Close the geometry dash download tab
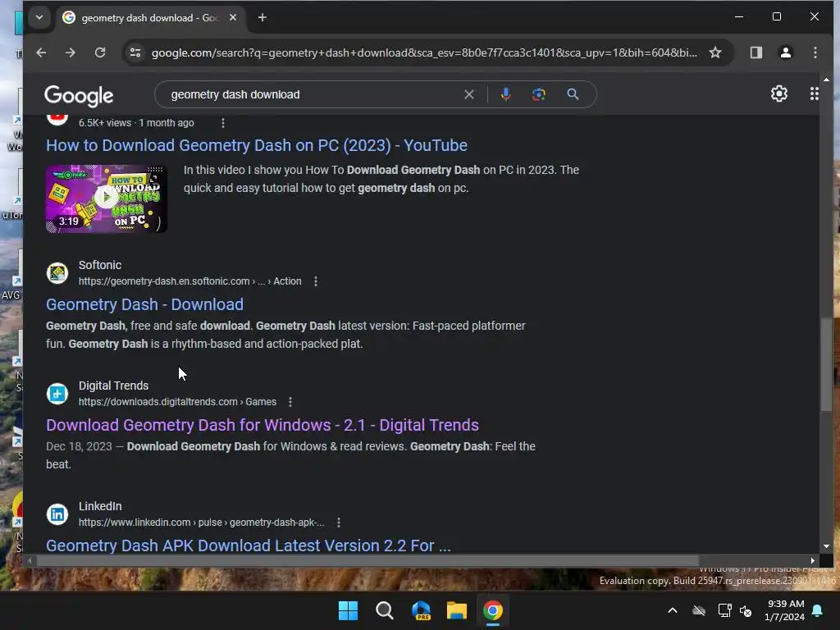Viewport: 840px width, 630px height. point(232,18)
